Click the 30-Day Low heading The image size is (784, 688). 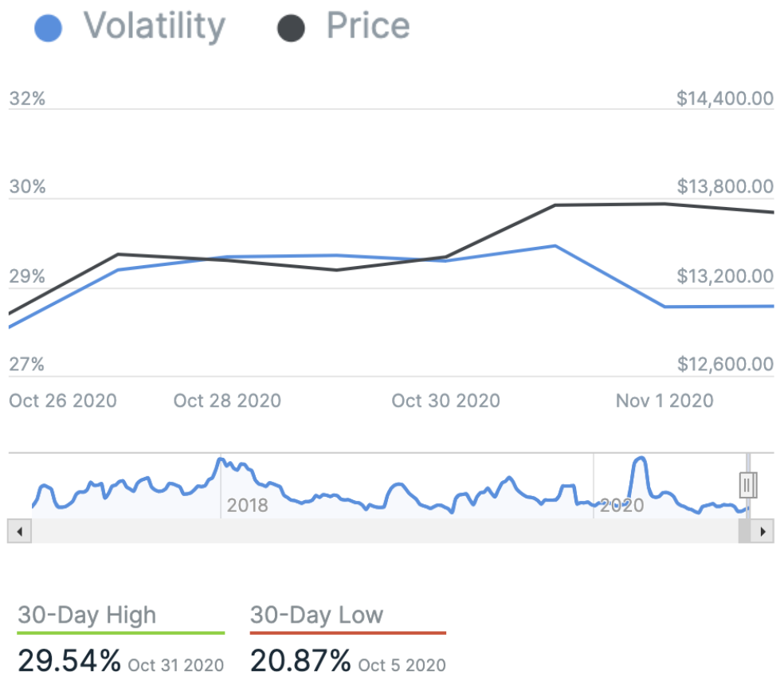point(316,615)
